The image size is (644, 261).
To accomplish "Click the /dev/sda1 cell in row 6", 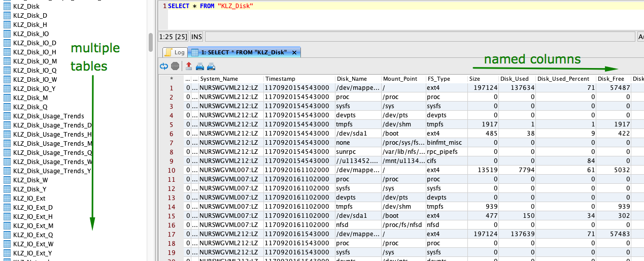I will 358,134.
